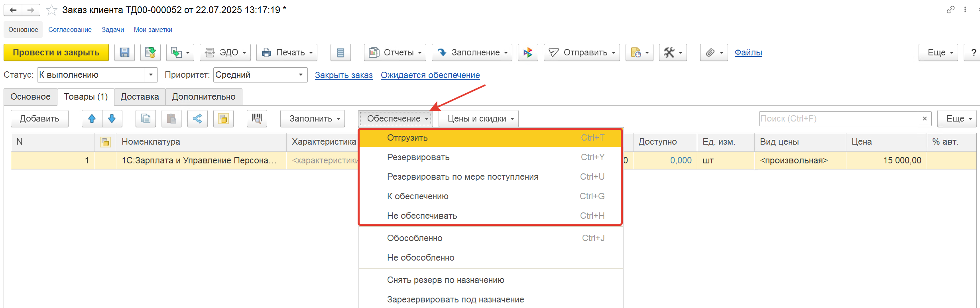Copy link with the chain icon
980x308 pixels.
(x=950, y=10)
